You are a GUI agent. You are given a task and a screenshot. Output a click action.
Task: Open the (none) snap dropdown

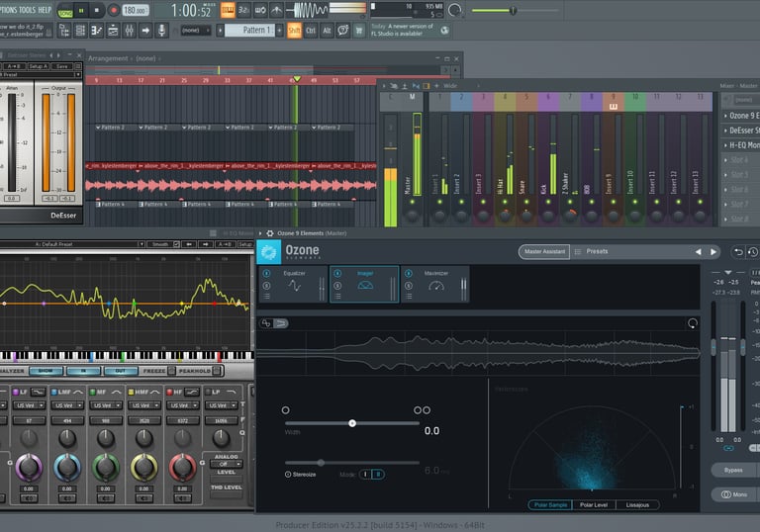coord(196,31)
